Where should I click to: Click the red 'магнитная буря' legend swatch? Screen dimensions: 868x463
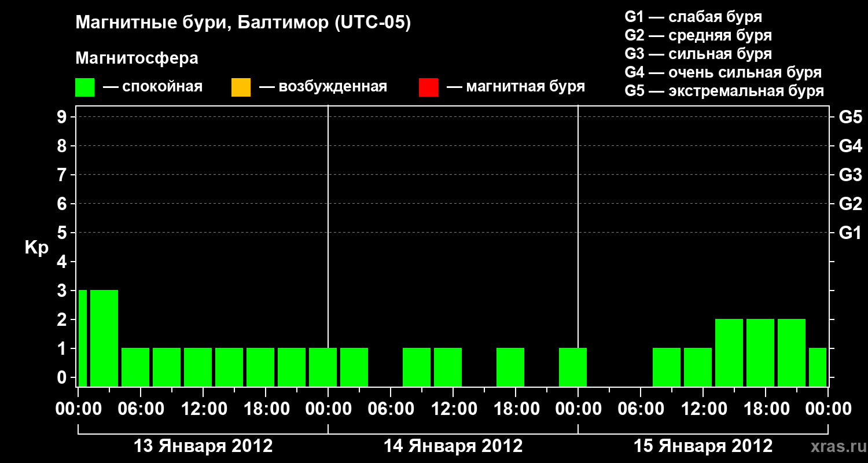click(x=428, y=87)
